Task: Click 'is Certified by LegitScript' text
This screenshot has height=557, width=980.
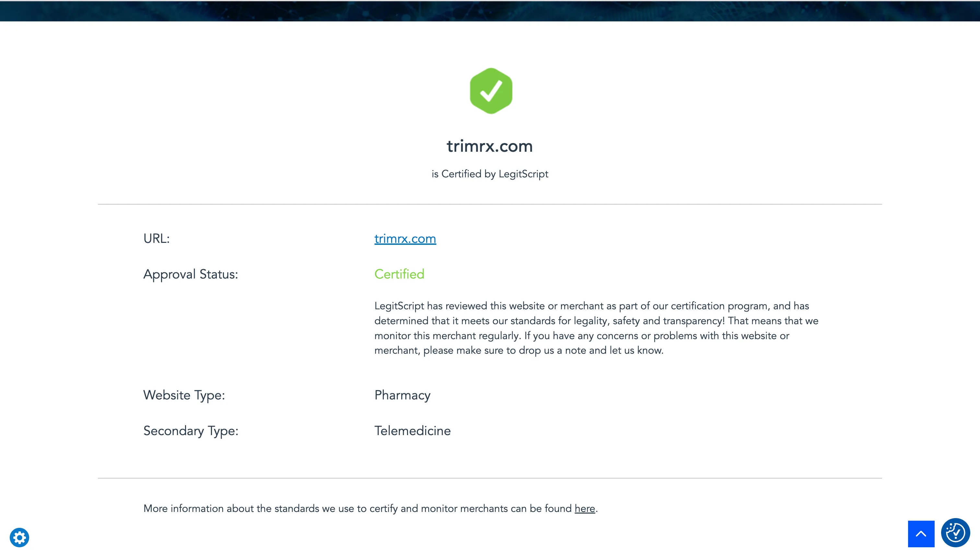Action: coord(490,174)
